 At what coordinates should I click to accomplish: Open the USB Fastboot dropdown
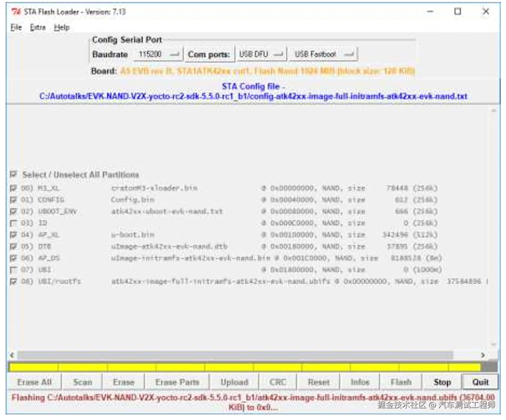click(323, 54)
